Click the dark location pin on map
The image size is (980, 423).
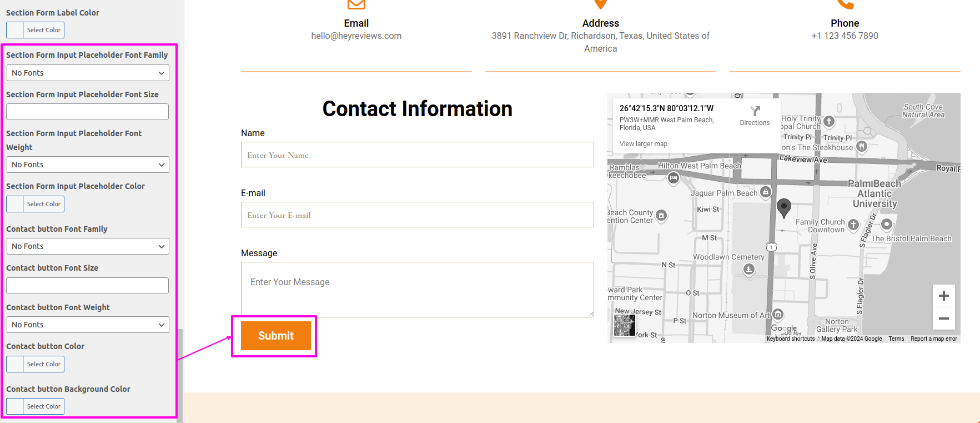tap(783, 208)
